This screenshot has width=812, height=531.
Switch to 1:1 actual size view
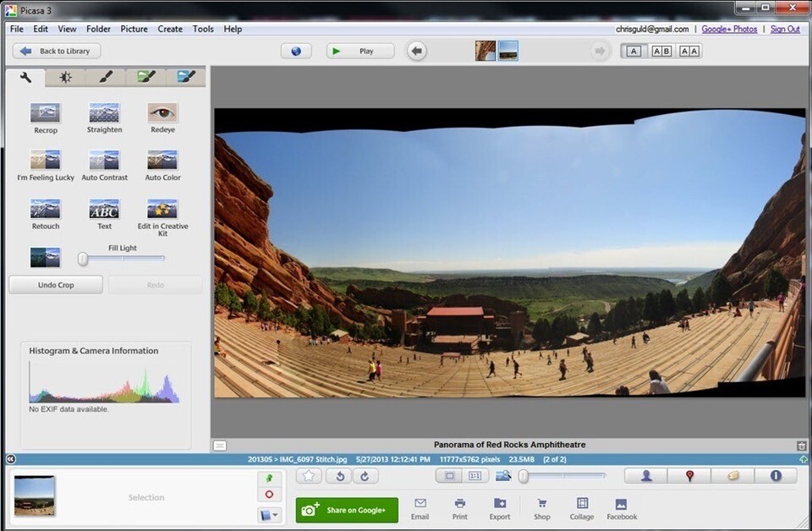(x=474, y=476)
